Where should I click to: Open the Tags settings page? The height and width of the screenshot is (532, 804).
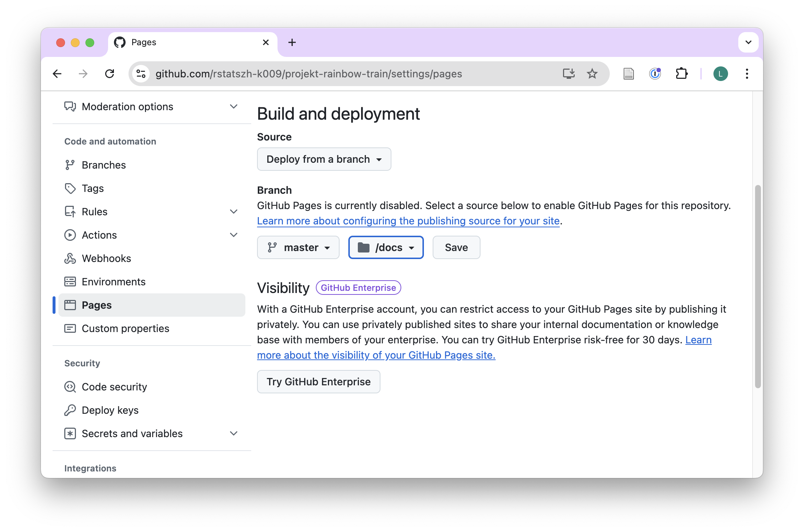(x=152, y=188)
